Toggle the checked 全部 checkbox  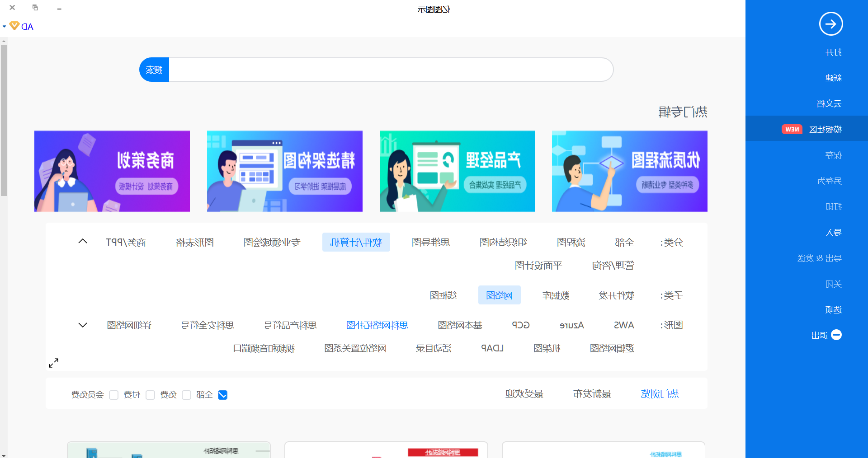pyautogui.click(x=222, y=395)
